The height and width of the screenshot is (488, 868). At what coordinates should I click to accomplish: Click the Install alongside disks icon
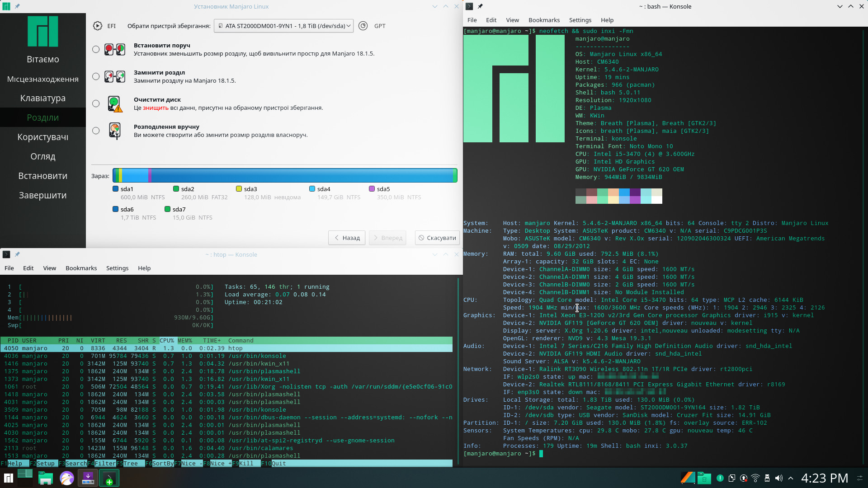pos(115,49)
